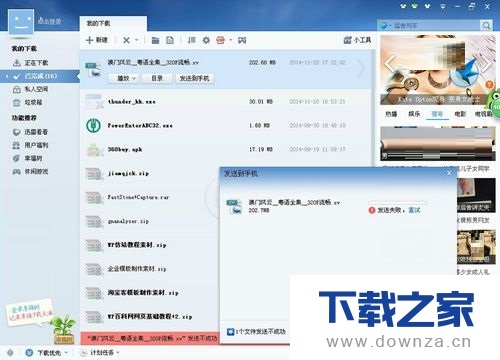The height and width of the screenshot is (360, 500).
Task: Click the green PowerEnterABC32 file icon
Action: (x=94, y=125)
